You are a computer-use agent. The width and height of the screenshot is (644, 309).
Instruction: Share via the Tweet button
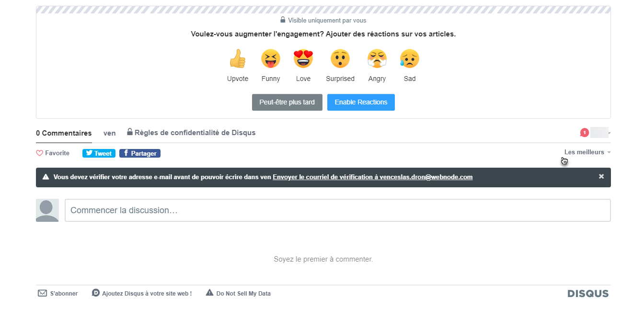(99, 153)
